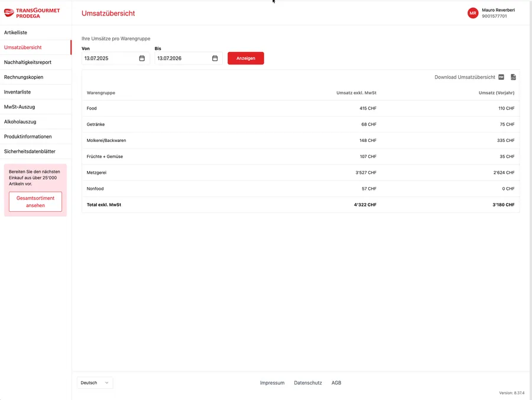Select the Metzgerei row label
Viewport: 532px width, 400px height.
96,173
